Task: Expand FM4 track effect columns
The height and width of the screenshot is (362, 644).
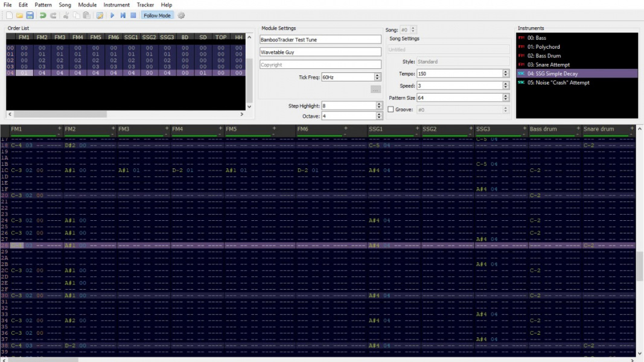Action: [220, 129]
